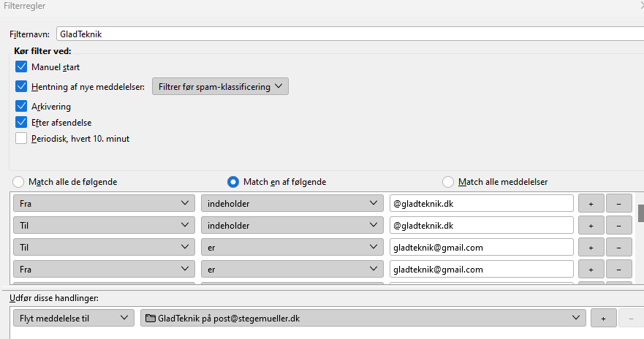
Task: Select Match en af følgende radio button
Action: 233,182
